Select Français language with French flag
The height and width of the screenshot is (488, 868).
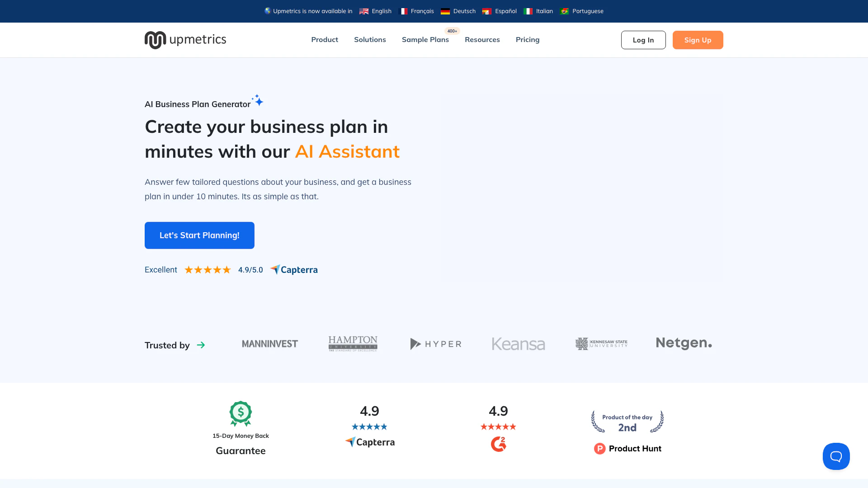(x=417, y=11)
